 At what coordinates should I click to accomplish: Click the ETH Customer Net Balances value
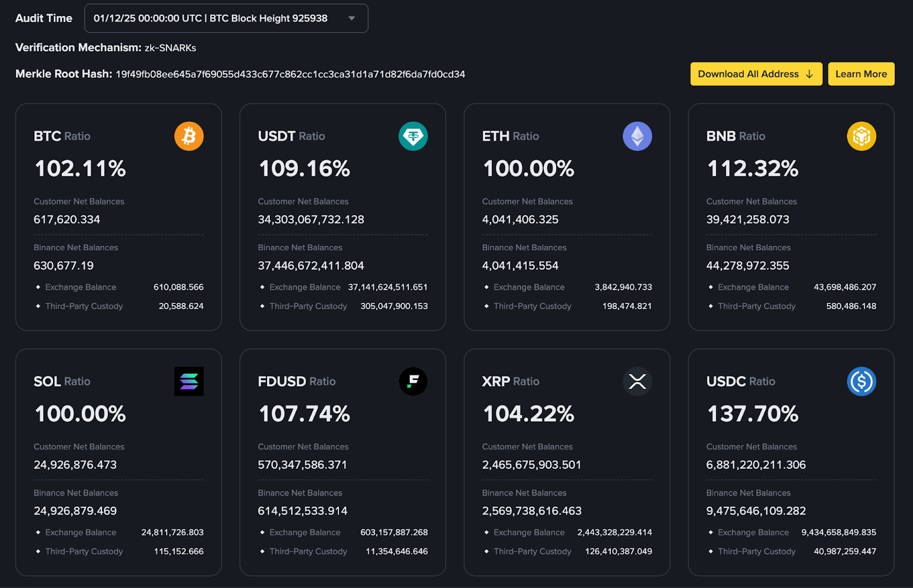click(x=520, y=219)
